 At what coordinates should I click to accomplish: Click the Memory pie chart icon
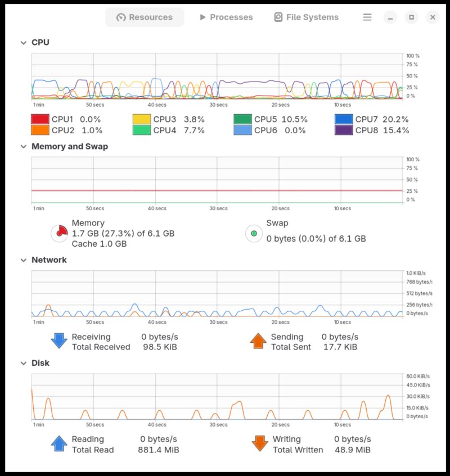[x=59, y=232]
